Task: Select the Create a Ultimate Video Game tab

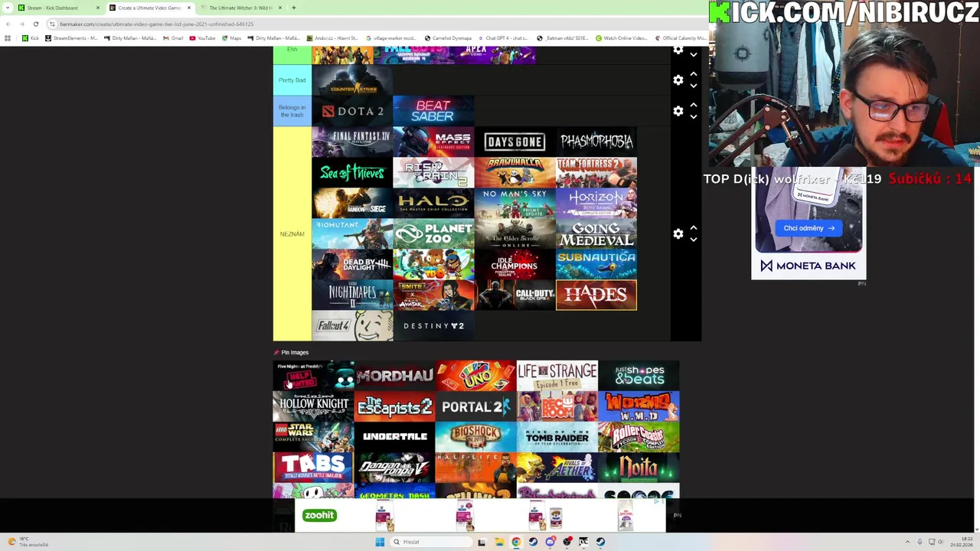Action: coord(149,8)
